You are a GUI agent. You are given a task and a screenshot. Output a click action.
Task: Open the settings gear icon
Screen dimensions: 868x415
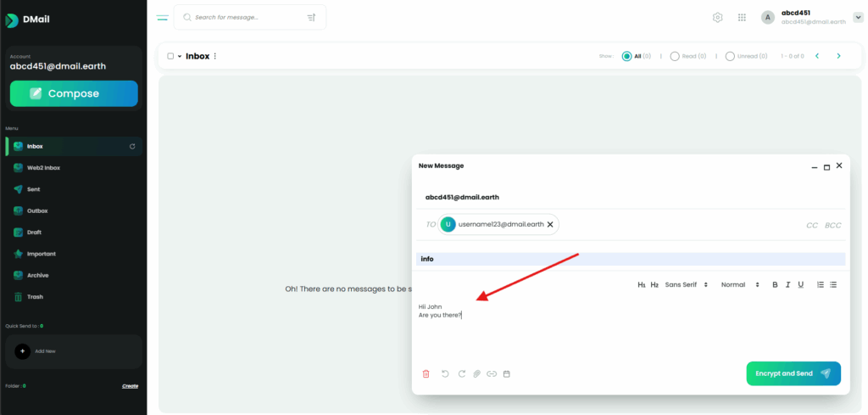[718, 17]
